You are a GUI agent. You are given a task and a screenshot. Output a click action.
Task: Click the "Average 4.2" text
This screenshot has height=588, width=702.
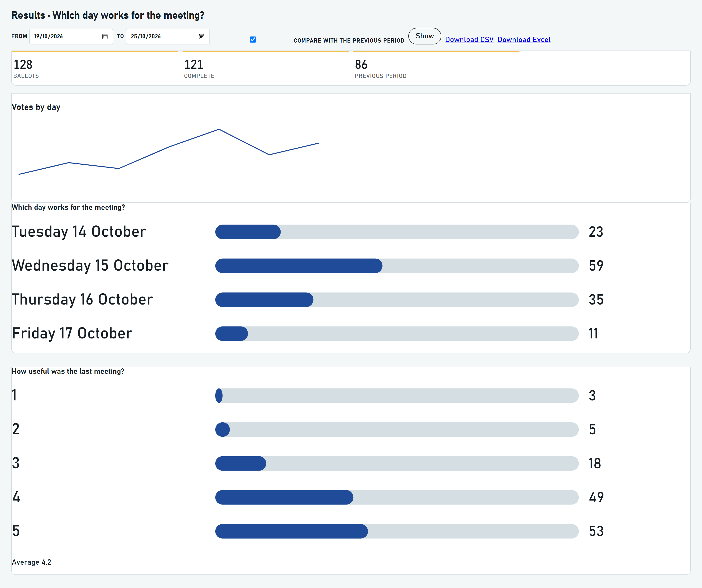tap(31, 562)
